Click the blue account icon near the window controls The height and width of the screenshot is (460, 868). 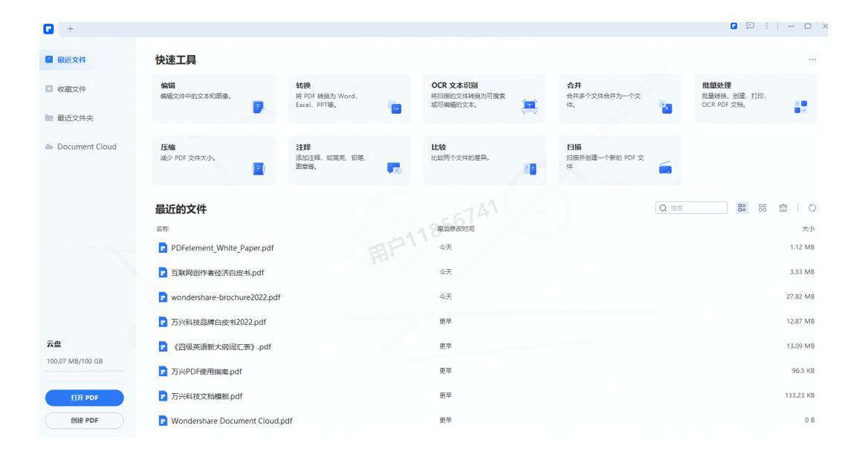click(x=733, y=26)
